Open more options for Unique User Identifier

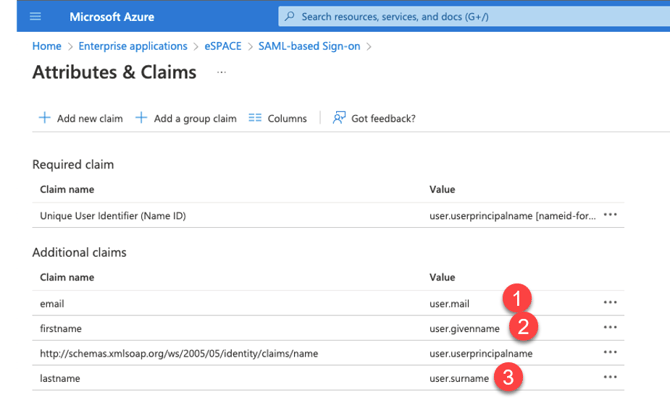pyautogui.click(x=610, y=215)
